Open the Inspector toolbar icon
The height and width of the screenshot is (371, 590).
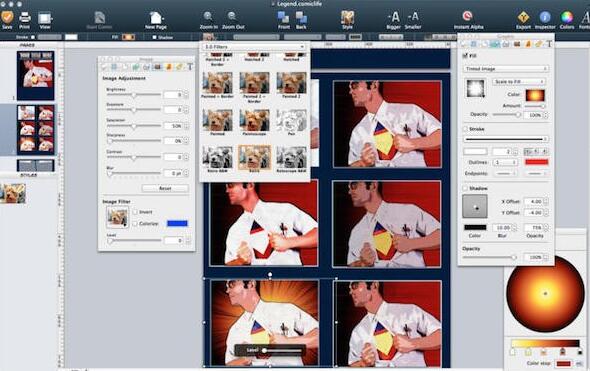pyautogui.click(x=545, y=17)
